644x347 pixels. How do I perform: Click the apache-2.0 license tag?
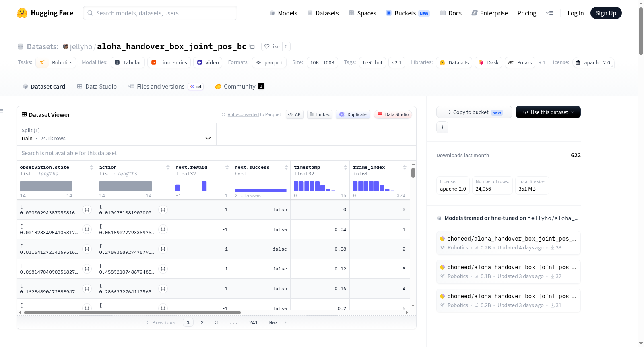click(x=593, y=62)
